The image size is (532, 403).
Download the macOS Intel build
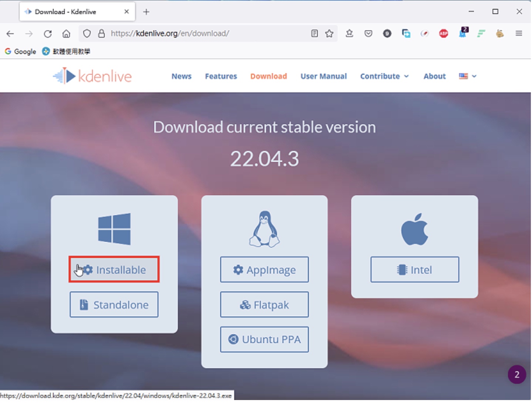[x=415, y=270]
